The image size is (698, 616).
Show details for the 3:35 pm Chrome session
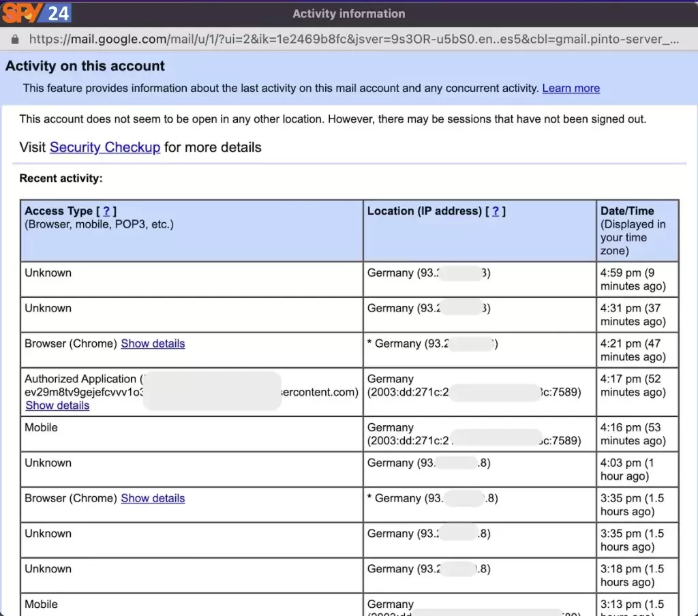pos(153,498)
